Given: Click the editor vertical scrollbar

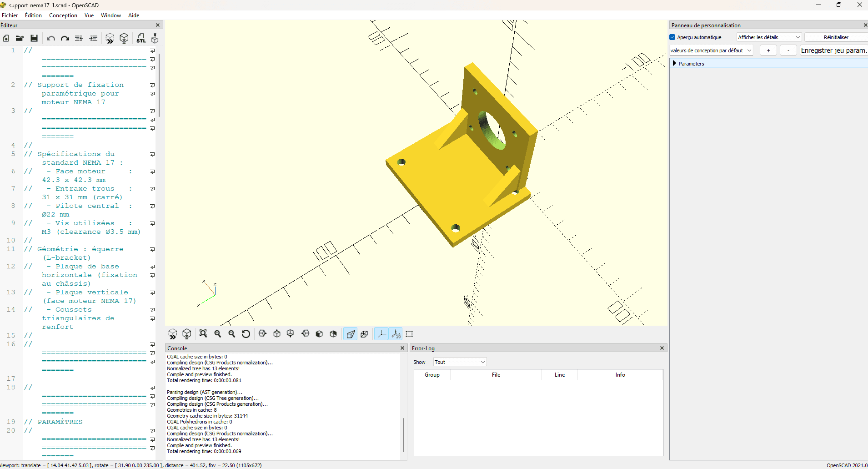Looking at the screenshot, I should pyautogui.click(x=159, y=85).
